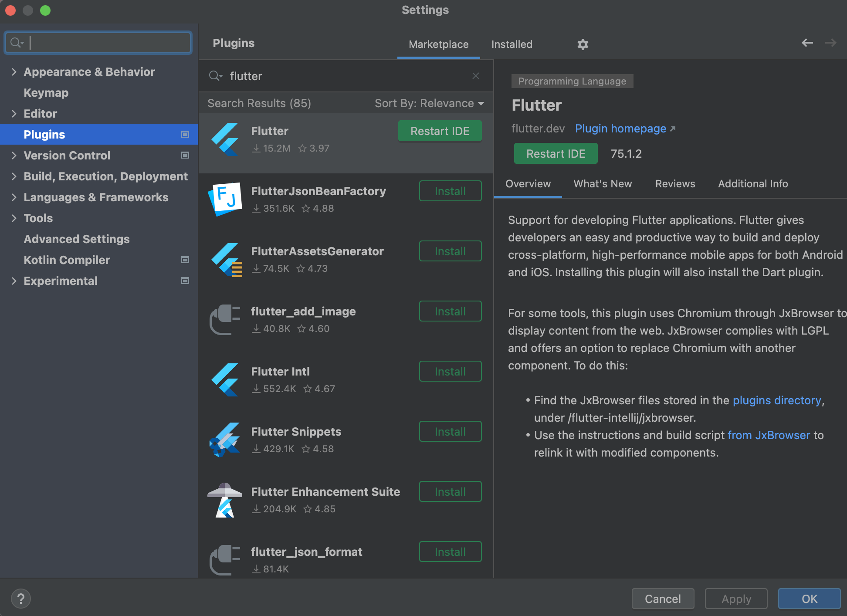Open the plugin search history magnifier
847x616 pixels.
coord(216,76)
